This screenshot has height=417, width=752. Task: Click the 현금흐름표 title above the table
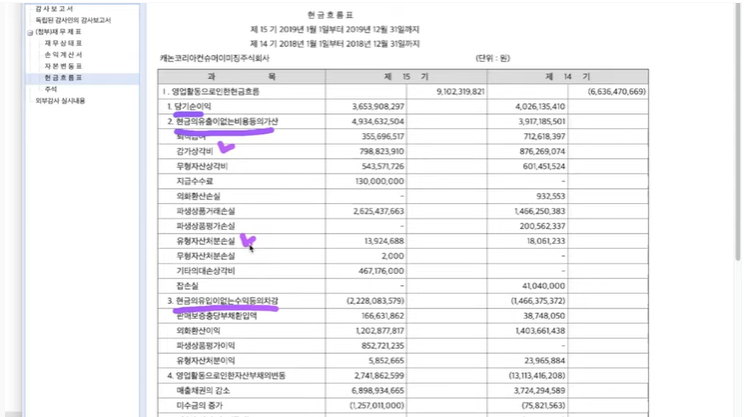click(x=330, y=15)
